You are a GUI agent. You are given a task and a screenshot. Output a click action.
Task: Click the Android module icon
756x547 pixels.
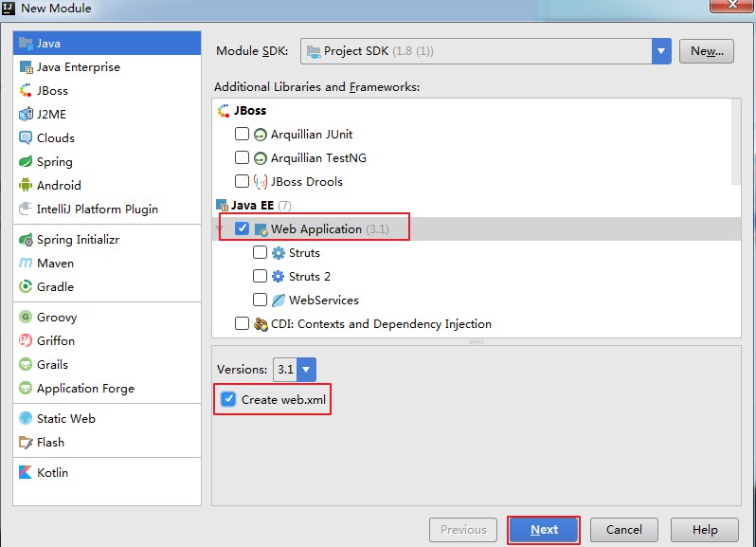point(26,186)
